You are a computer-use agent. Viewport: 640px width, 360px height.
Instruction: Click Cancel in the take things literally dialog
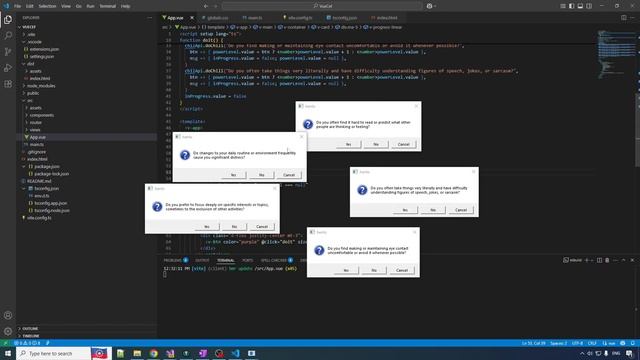point(461,210)
